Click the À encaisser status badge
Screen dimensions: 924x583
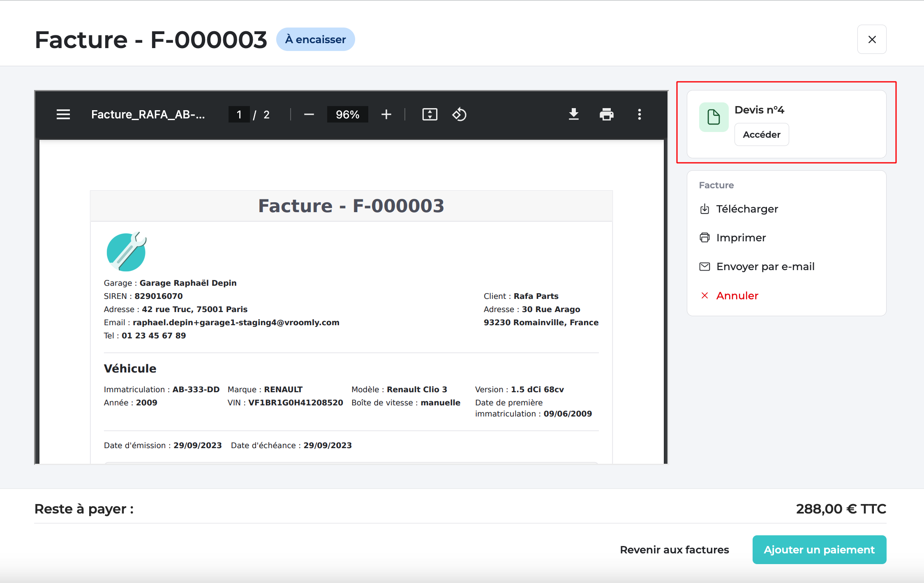pos(315,39)
